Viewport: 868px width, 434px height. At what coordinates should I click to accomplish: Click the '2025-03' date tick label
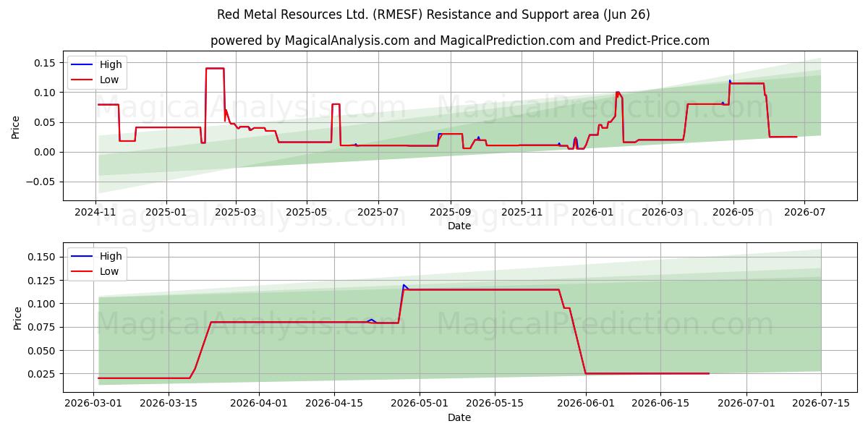[236, 212]
